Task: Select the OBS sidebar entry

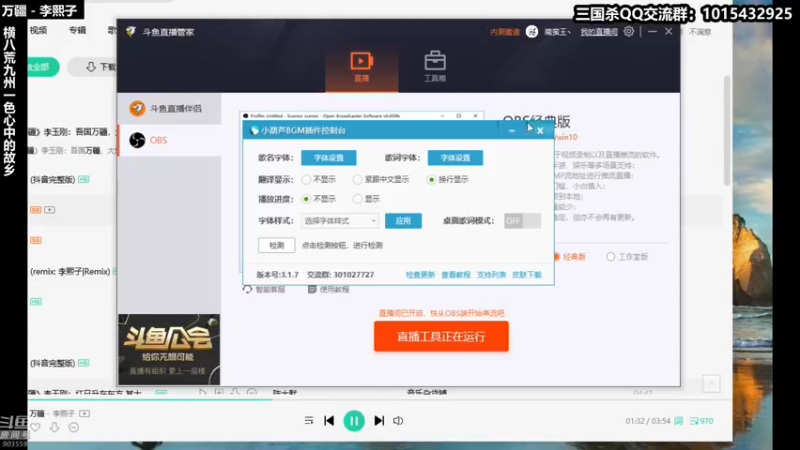Action: [169, 140]
